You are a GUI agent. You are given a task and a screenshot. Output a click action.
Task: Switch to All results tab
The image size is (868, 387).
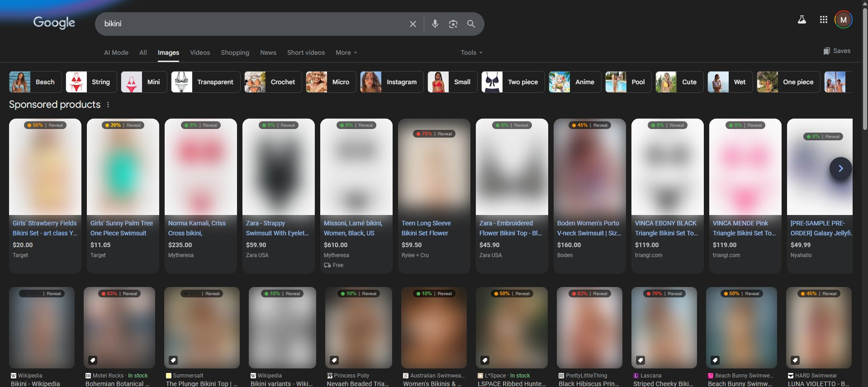click(x=143, y=53)
